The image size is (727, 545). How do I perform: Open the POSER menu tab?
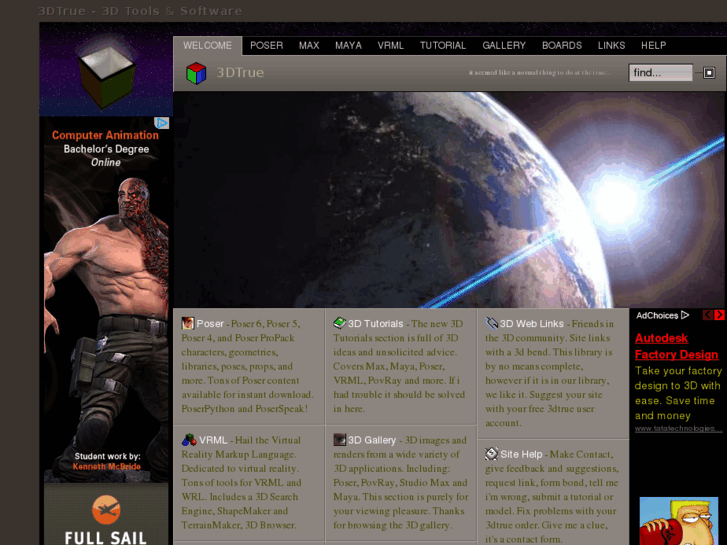266,45
